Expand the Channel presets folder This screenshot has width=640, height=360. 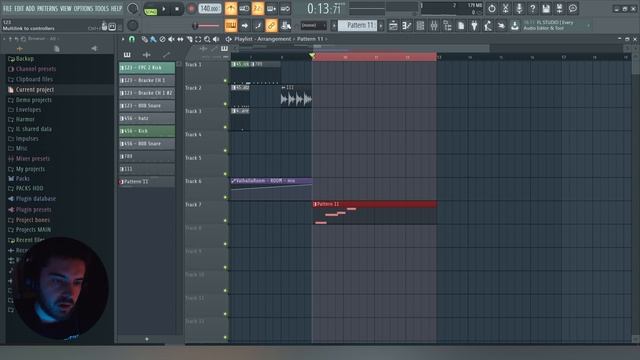tap(36, 69)
